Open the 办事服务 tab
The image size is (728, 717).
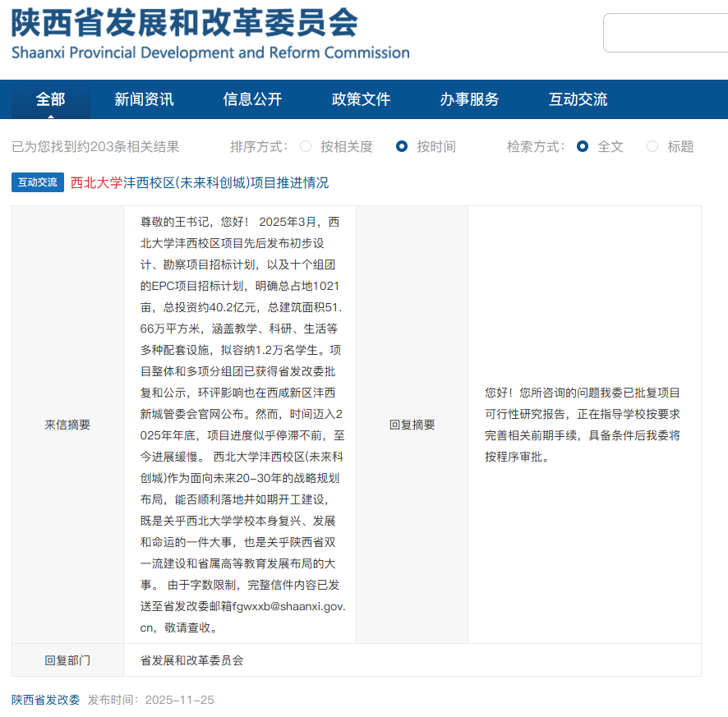469,99
